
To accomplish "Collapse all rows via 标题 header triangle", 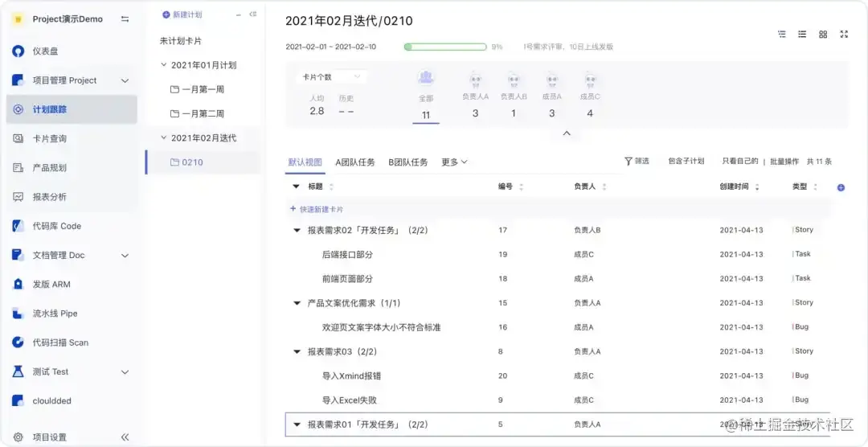I will [x=296, y=187].
